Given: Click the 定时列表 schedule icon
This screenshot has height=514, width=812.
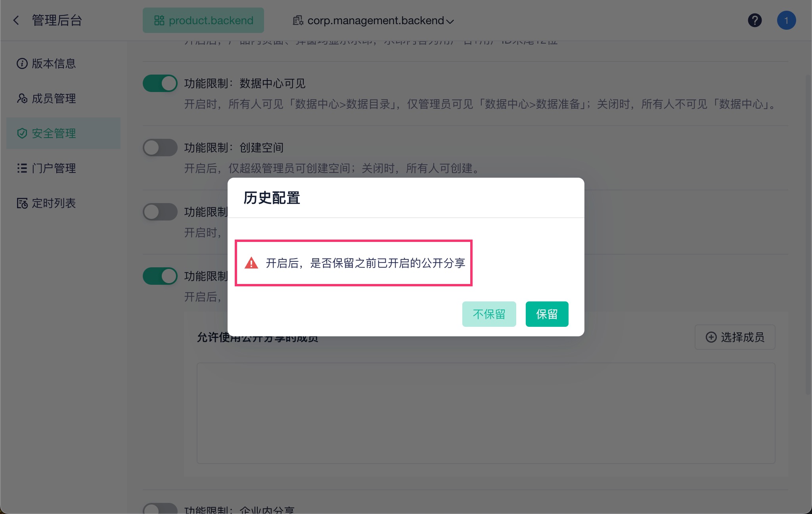Looking at the screenshot, I should click(x=22, y=203).
